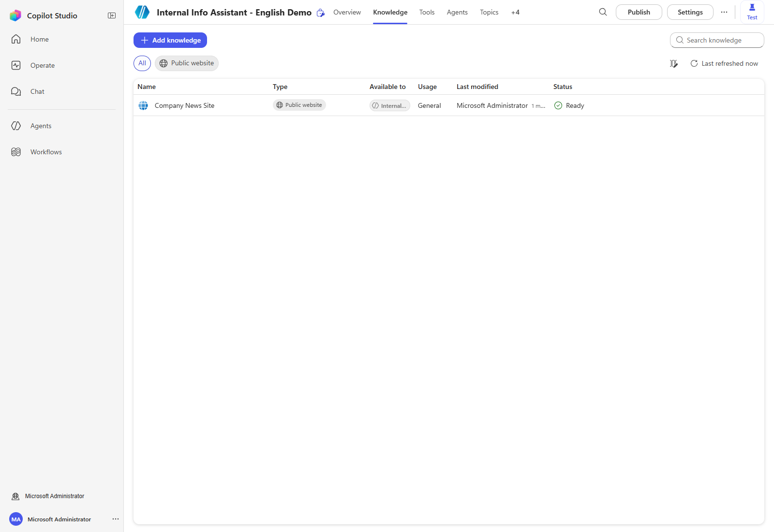This screenshot has width=774, height=532.
Task: Click the agent icon beside the title
Action: pos(142,12)
